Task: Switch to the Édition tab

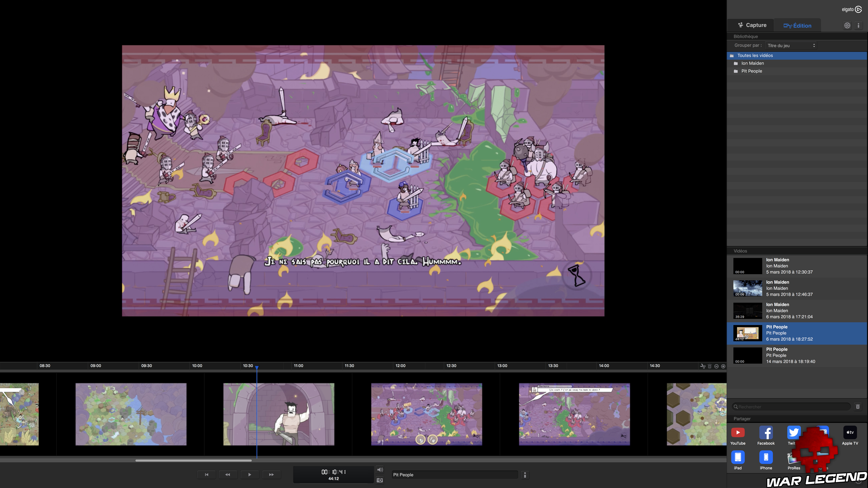Action: point(797,26)
